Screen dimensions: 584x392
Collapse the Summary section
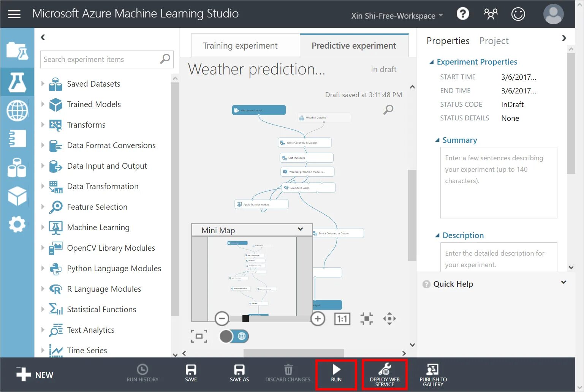click(x=437, y=140)
